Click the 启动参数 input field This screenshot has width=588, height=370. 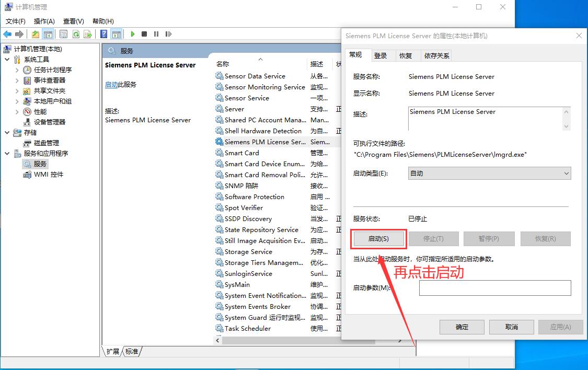click(x=494, y=288)
